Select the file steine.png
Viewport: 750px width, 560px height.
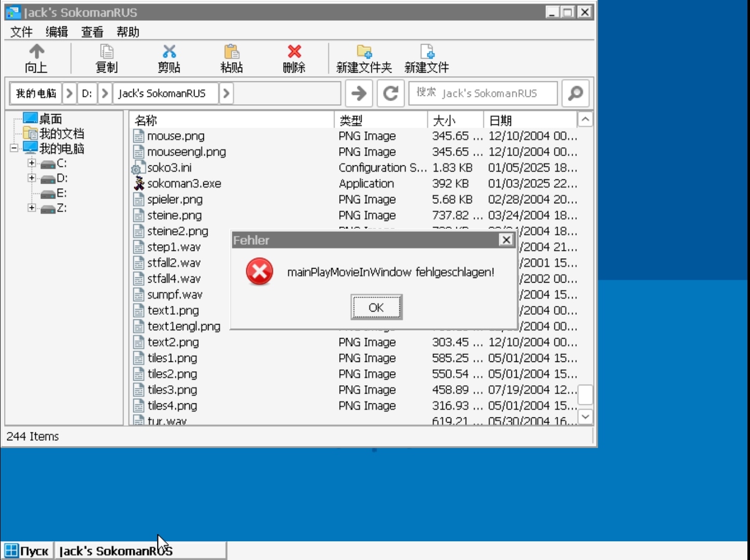175,215
